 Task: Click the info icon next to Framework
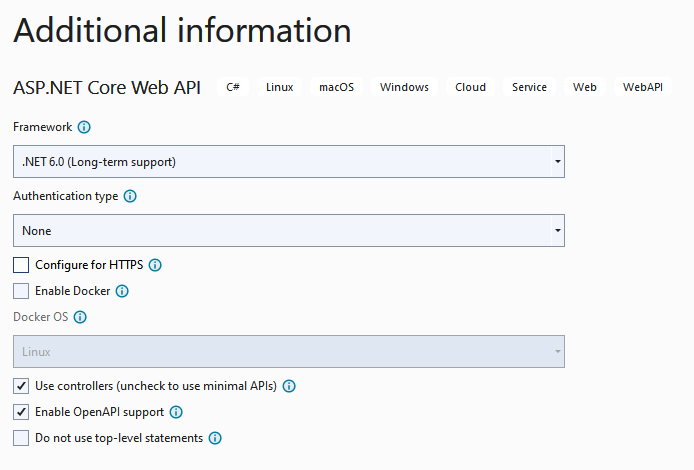(84, 127)
